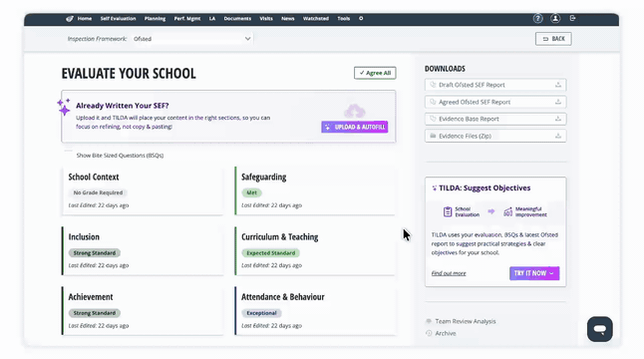
Task: Download the Draft Ofsted SEF Report icon
Action: pyautogui.click(x=558, y=85)
